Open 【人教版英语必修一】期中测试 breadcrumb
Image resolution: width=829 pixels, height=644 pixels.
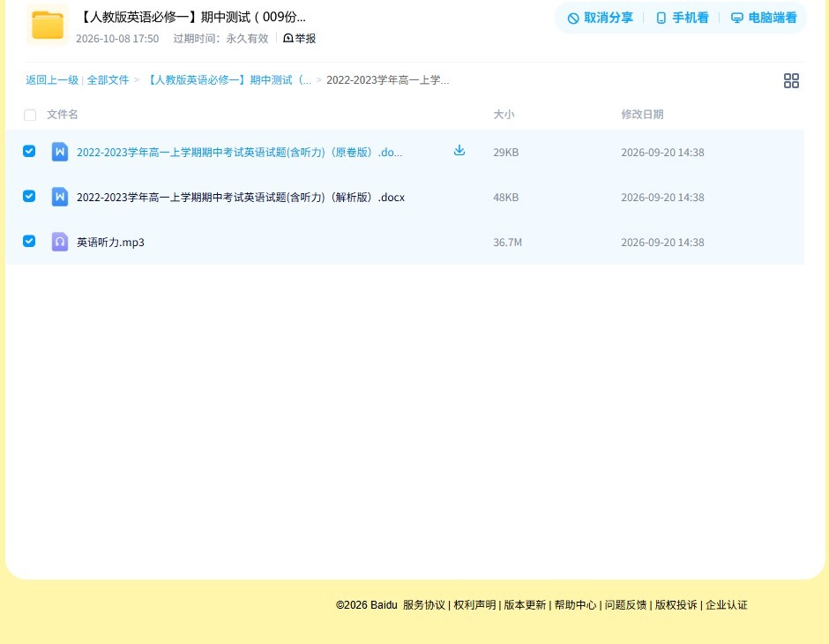228,80
